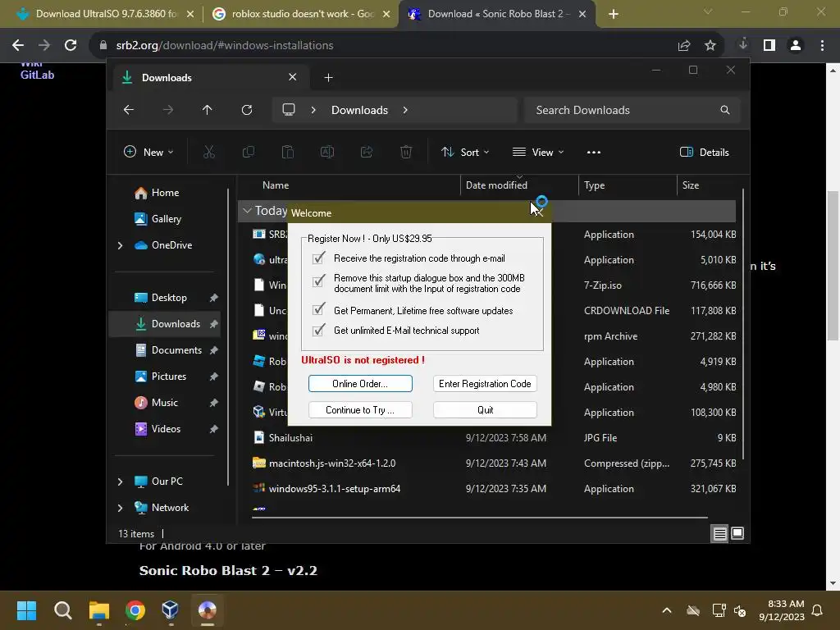Toggle 'Get Permanent, Lifetime free software updates' checkbox
Screen dimensions: 840x630
pos(318,309)
